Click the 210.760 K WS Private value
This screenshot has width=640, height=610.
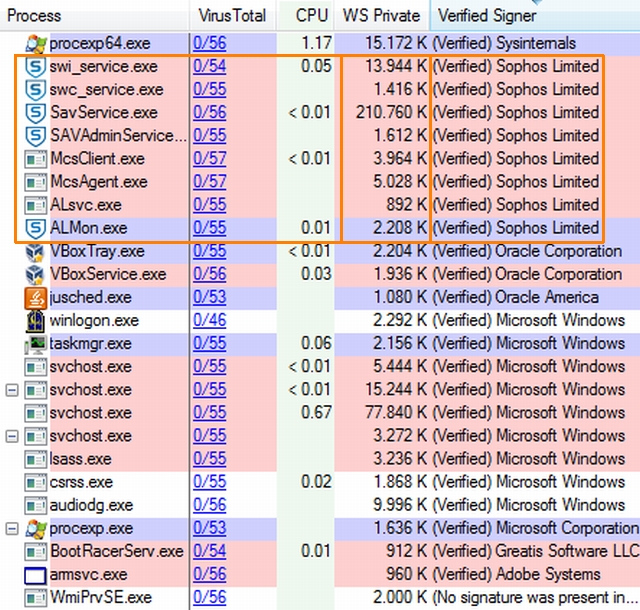point(391,113)
